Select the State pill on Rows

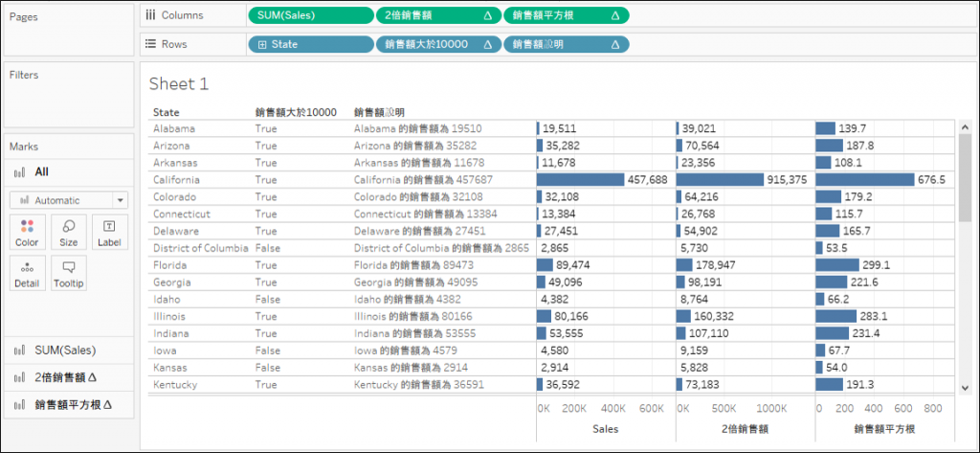tap(311, 44)
